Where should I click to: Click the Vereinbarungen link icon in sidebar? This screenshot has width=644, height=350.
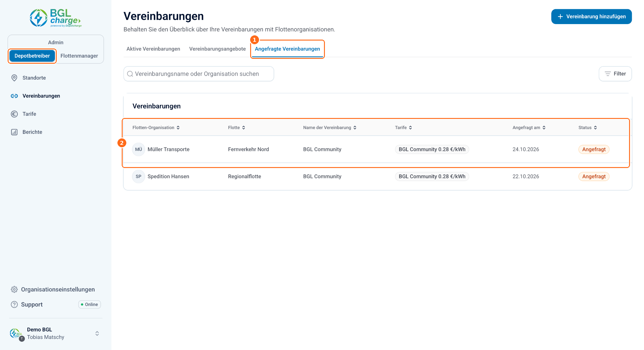tap(14, 96)
